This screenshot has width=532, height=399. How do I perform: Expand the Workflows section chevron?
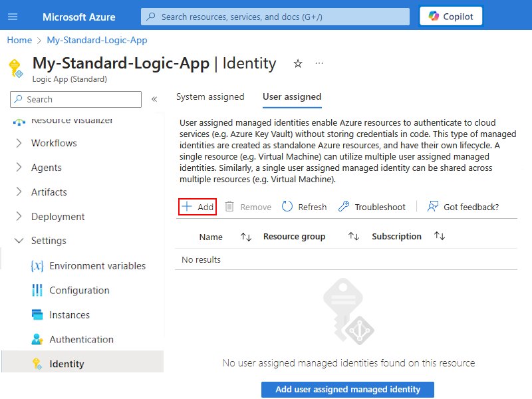(x=19, y=143)
